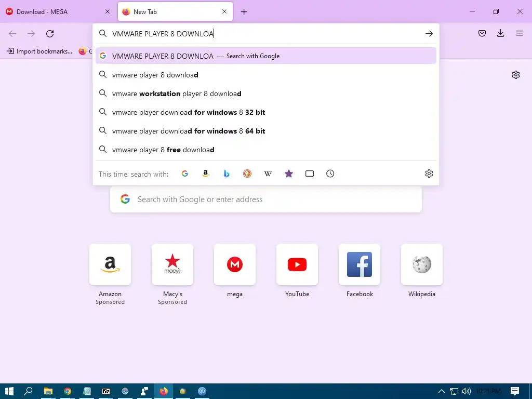This screenshot has height=399, width=532.
Task: Choose 'Search with Google' top suggestion
Action: pyautogui.click(x=266, y=56)
